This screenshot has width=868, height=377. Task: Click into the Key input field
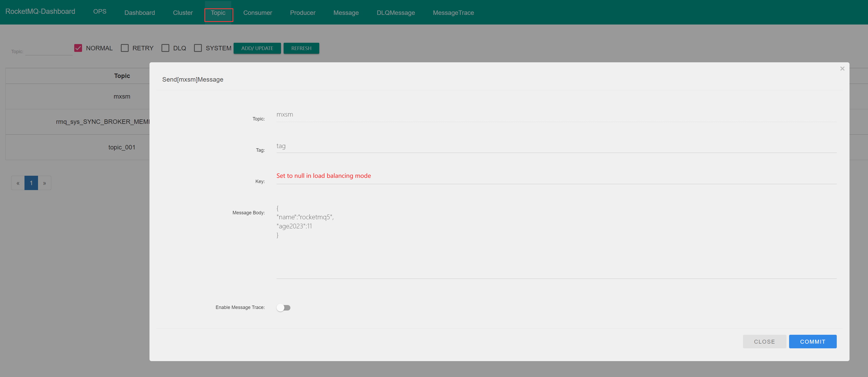coord(556,176)
